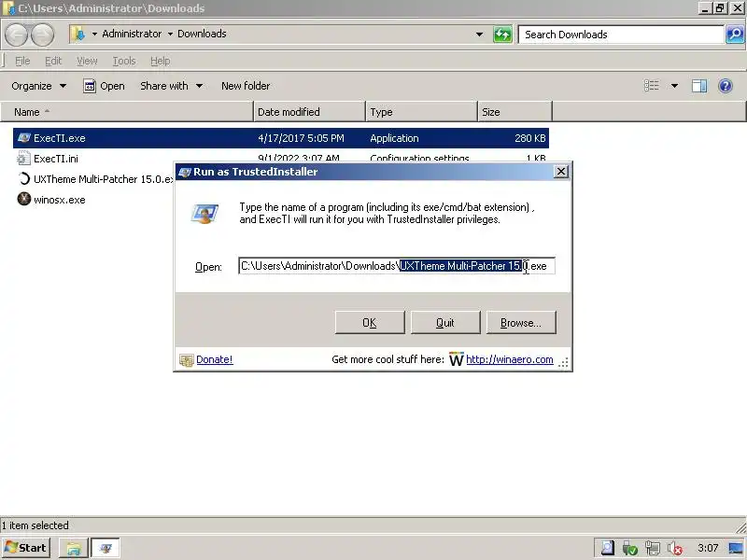Switch to ExecTI taskbar button
This screenshot has width=747, height=560.
[106, 548]
